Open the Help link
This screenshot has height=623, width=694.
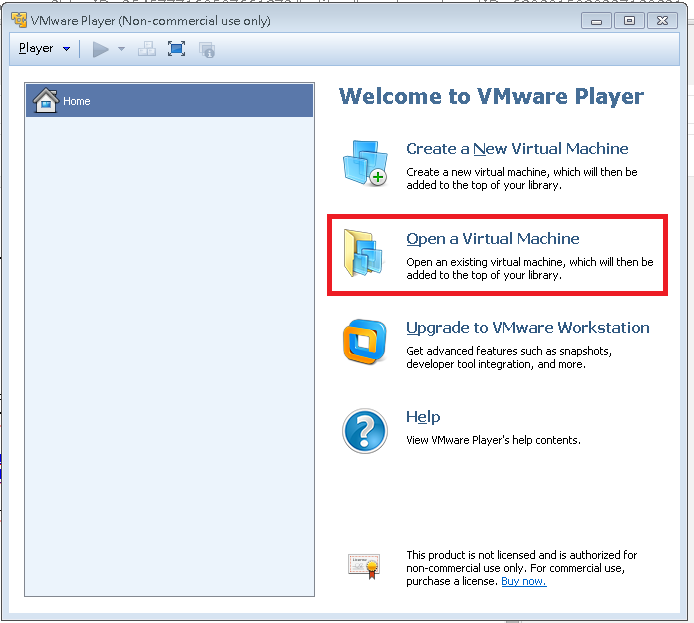click(423, 417)
